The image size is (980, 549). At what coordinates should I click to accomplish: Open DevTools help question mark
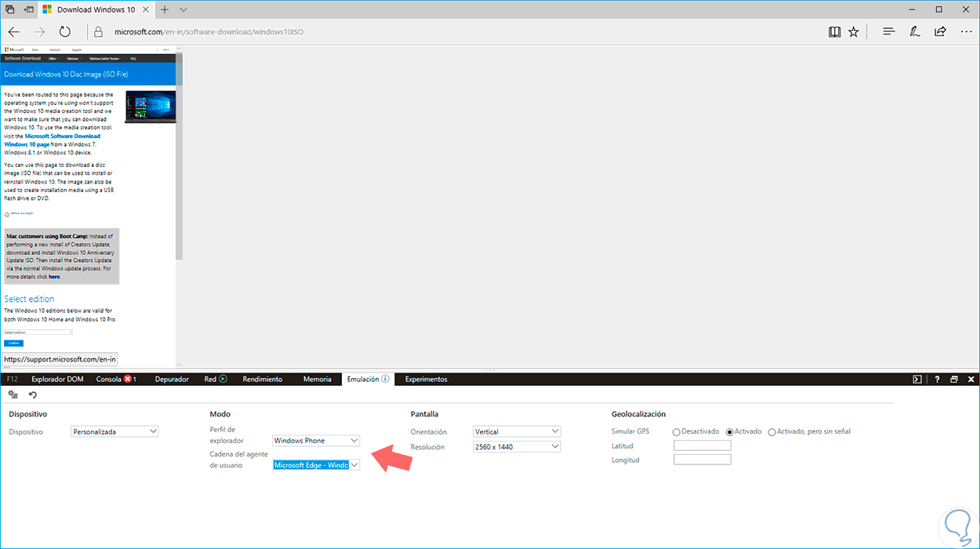937,379
